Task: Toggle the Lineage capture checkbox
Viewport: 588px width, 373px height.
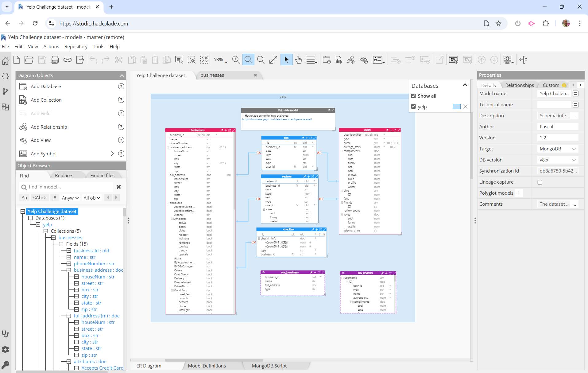Action: (540, 182)
